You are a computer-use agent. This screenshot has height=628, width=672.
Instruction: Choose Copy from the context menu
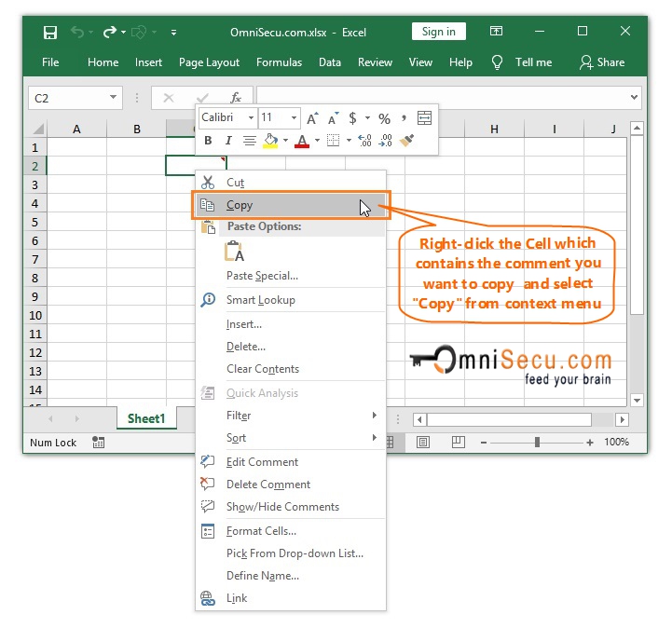tap(291, 205)
